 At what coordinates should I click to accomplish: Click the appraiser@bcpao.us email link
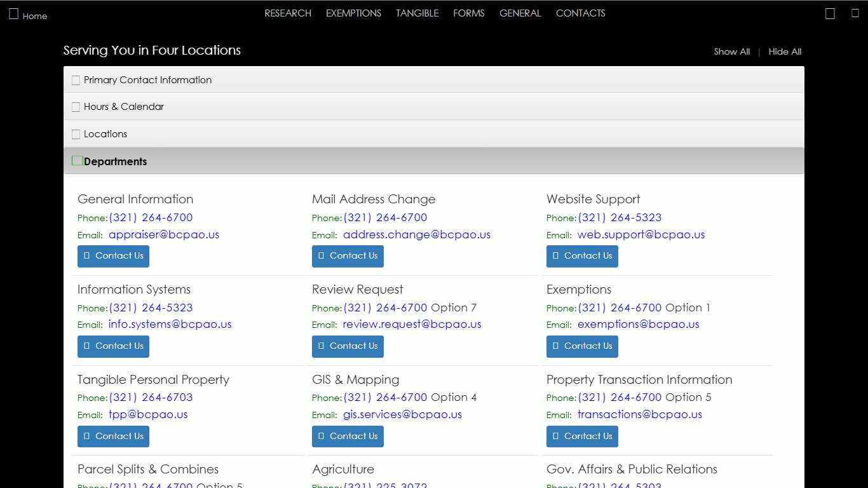click(x=164, y=234)
